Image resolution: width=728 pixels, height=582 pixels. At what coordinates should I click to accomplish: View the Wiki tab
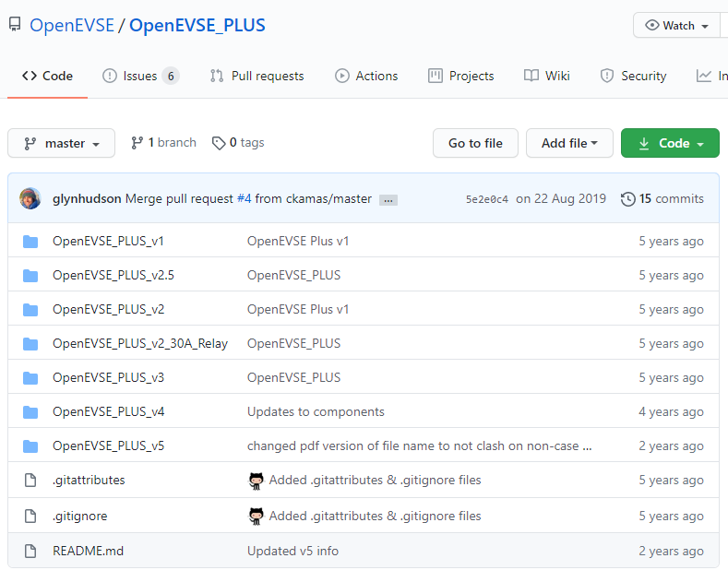tap(546, 76)
